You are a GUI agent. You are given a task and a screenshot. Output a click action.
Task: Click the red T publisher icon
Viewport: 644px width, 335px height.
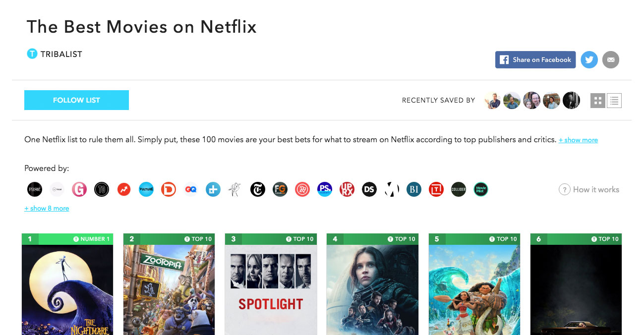[436, 189]
